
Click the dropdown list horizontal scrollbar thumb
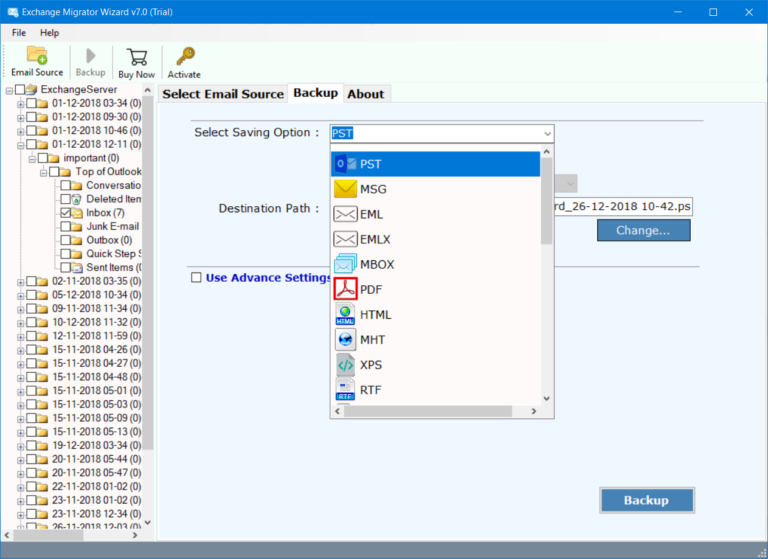428,412
